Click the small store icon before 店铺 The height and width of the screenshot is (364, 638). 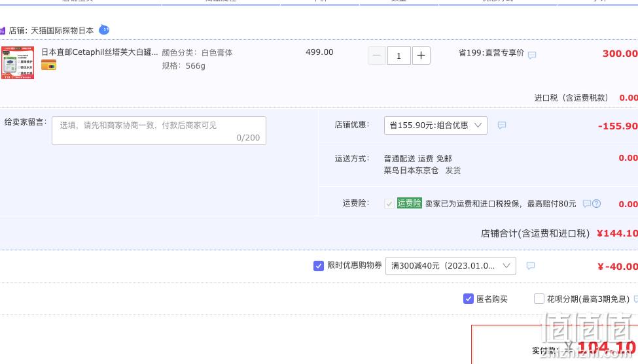[x=3, y=31]
